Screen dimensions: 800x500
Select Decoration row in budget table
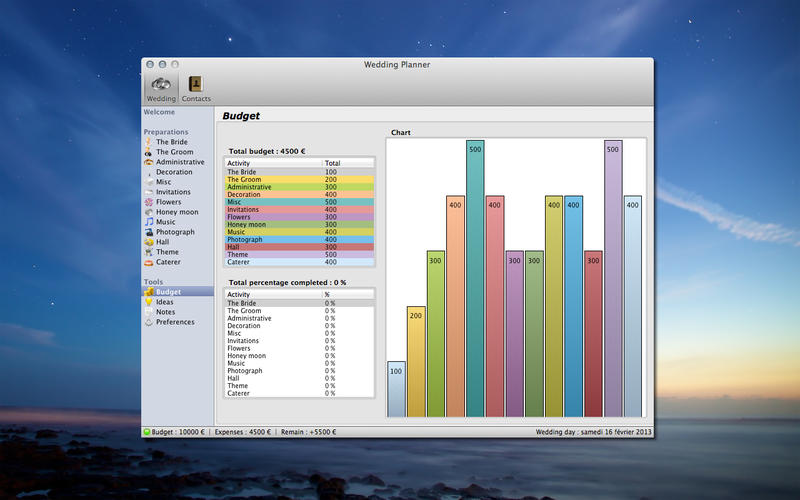tap(299, 194)
